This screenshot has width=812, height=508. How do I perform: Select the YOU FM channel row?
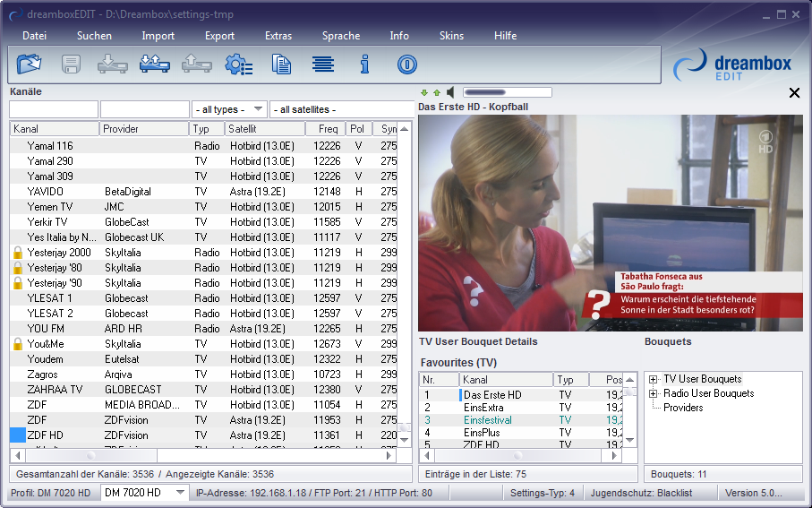click(203, 329)
